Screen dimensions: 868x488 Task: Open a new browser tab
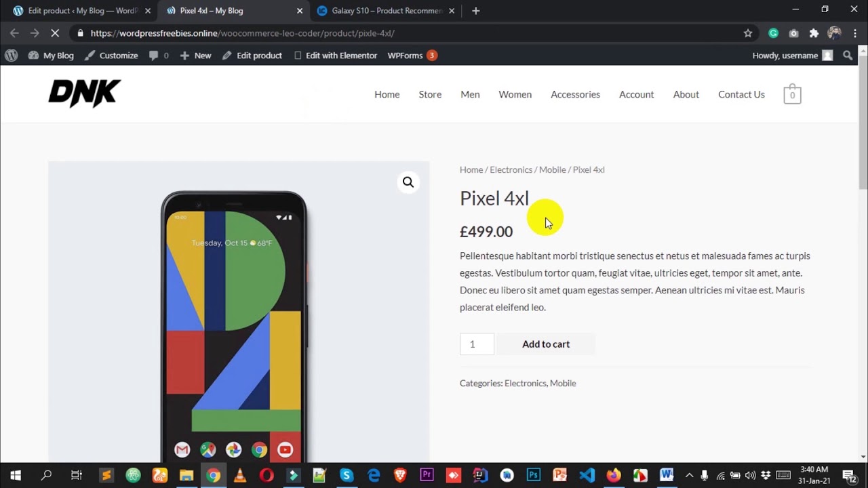coord(475,11)
